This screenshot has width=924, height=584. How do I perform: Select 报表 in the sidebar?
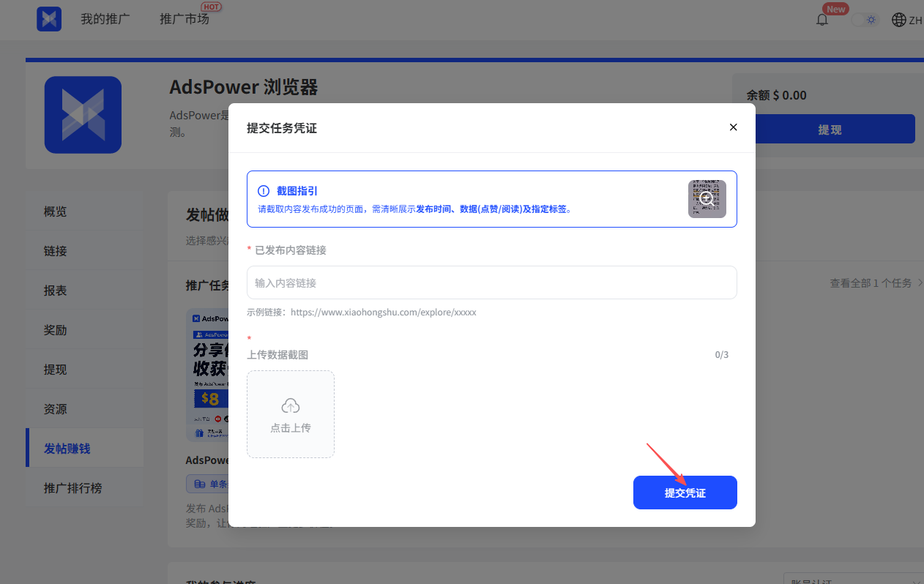84,291
